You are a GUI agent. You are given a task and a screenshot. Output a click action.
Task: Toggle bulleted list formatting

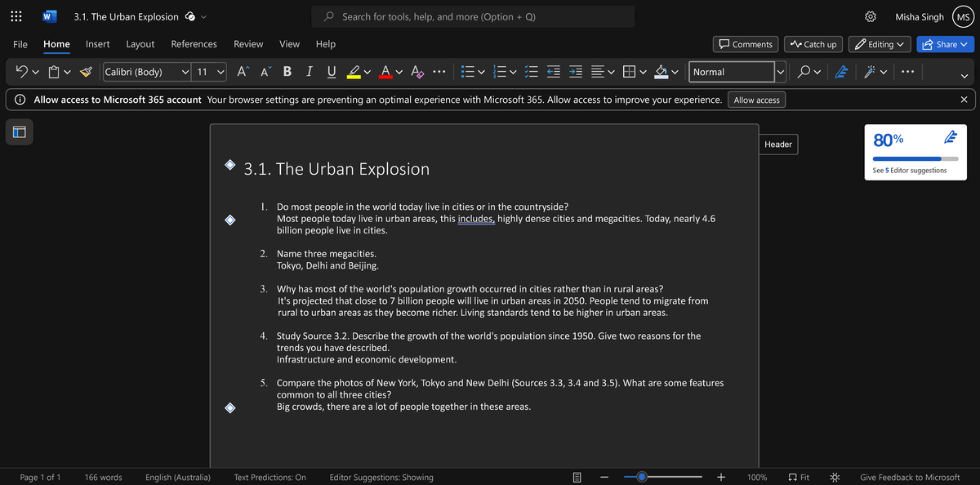468,72
